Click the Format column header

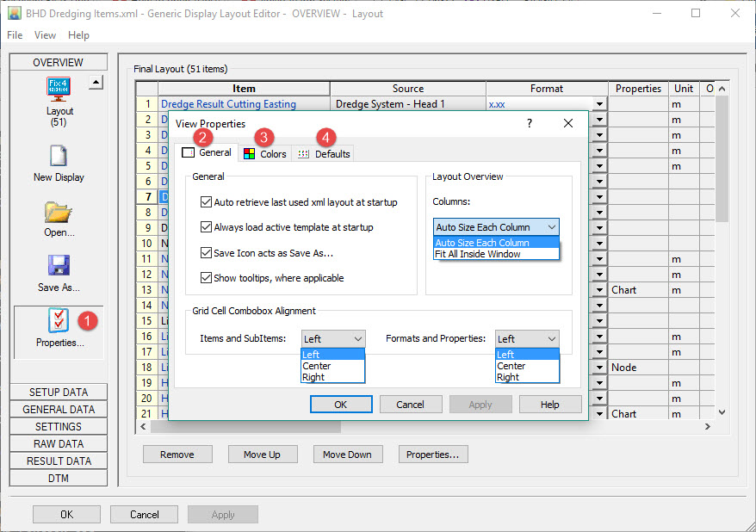click(x=547, y=89)
